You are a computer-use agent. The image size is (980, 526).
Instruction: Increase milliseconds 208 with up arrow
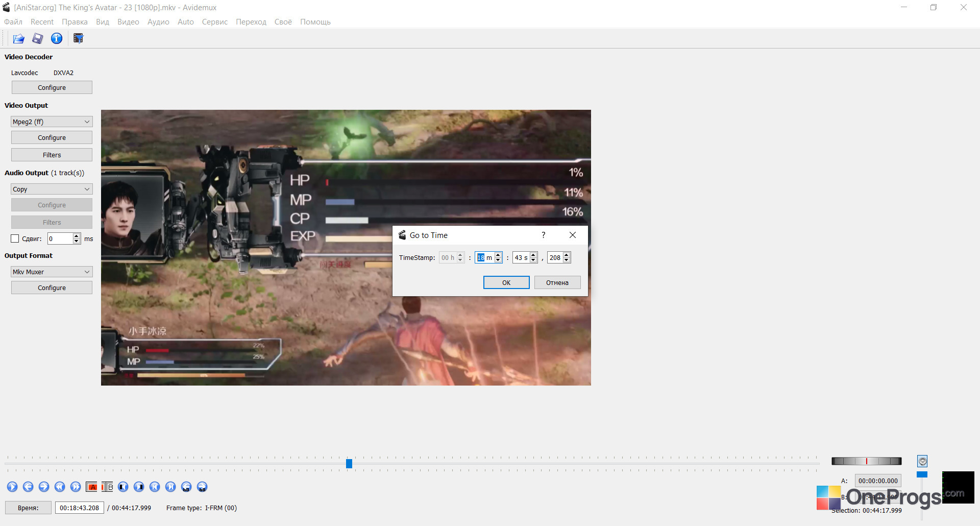(x=567, y=255)
